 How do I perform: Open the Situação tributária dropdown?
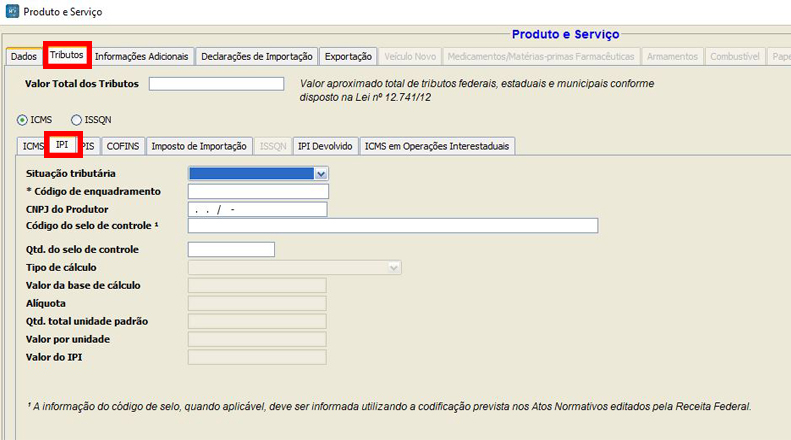321,174
